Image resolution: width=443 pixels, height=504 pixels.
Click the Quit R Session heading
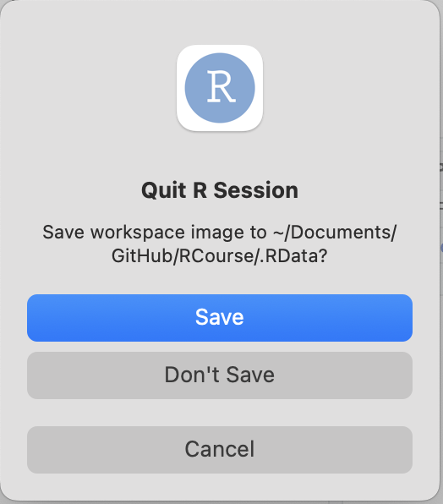pyautogui.click(x=220, y=190)
